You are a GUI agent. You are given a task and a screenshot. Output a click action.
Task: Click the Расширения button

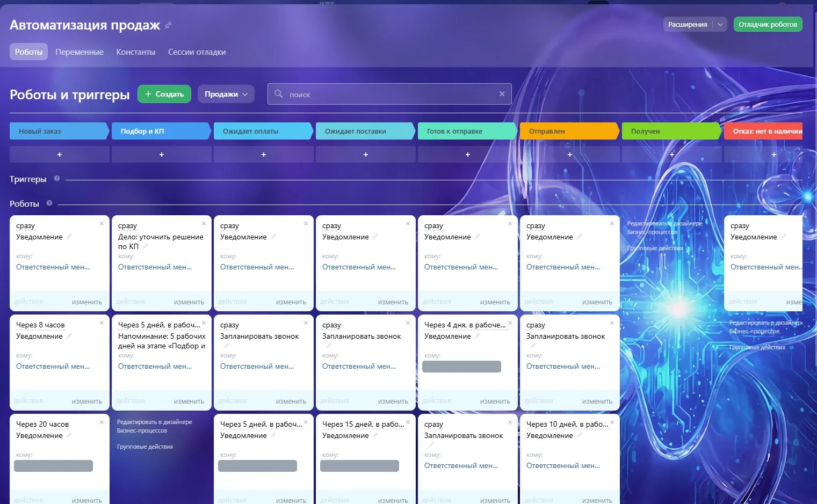688,25
